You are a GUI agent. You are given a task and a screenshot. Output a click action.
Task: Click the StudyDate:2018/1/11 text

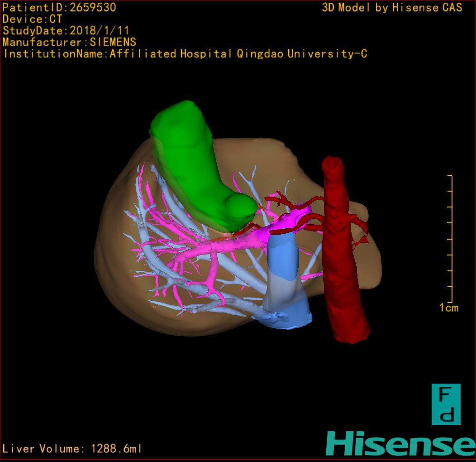(x=66, y=31)
